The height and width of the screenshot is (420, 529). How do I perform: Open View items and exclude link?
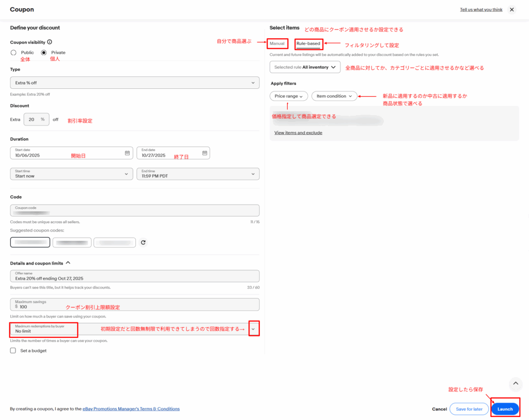298,133
